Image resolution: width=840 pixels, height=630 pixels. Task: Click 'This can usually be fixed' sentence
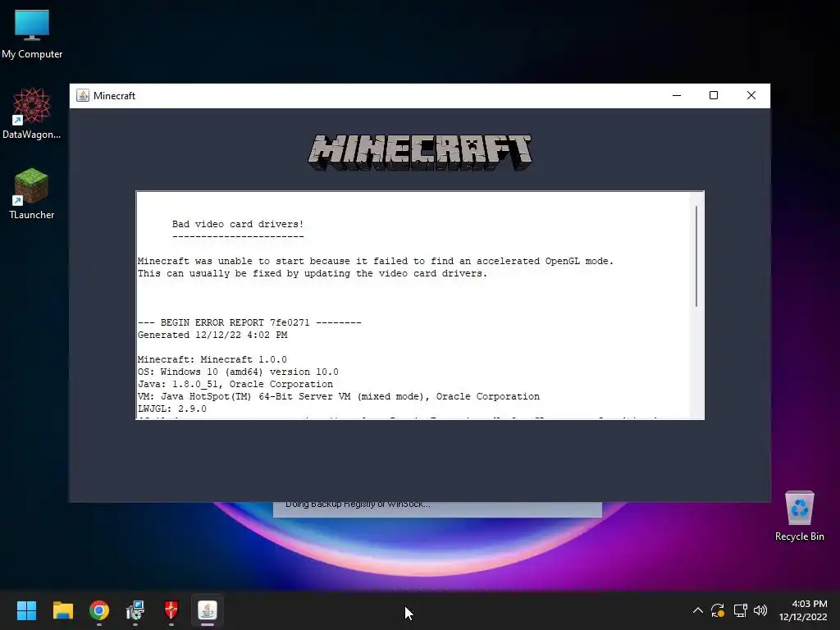[313, 273]
